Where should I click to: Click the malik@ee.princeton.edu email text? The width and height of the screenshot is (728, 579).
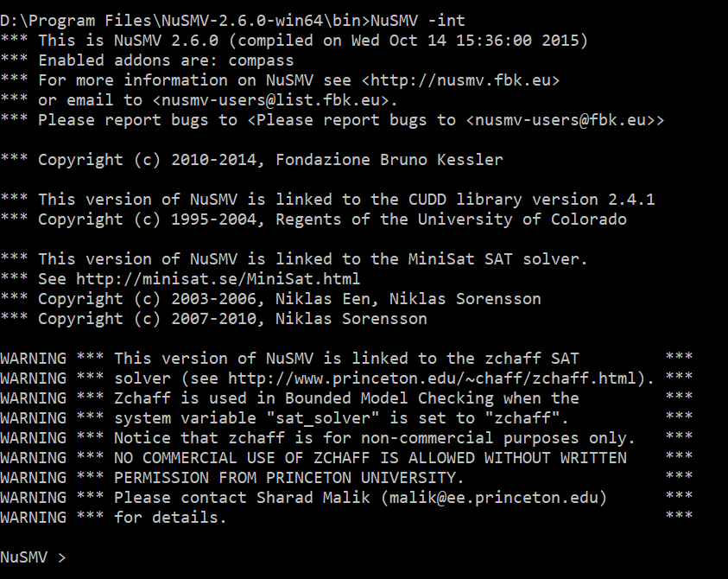click(493, 498)
